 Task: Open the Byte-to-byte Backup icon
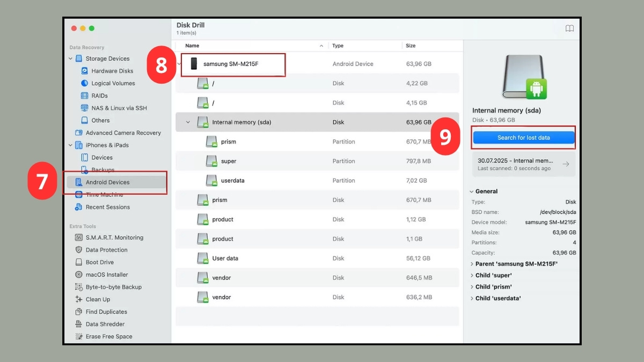click(79, 287)
